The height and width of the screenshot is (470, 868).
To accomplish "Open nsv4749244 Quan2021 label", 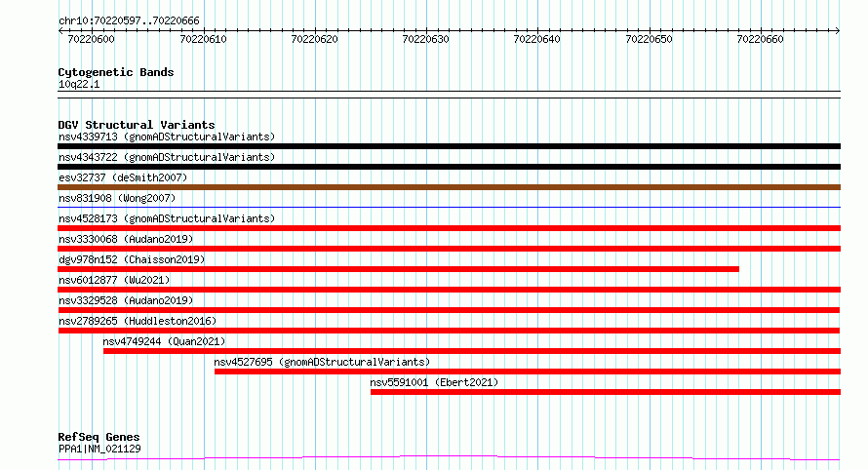I will click(x=164, y=341).
